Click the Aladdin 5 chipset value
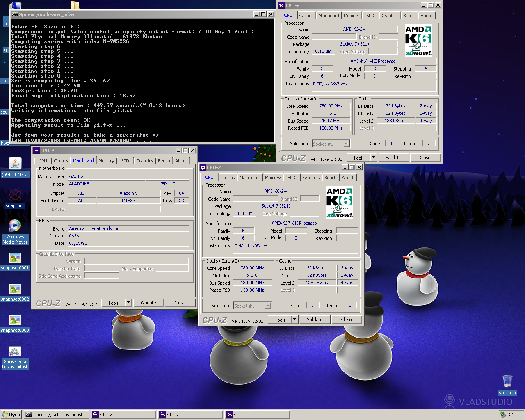525x420 pixels. (128, 193)
